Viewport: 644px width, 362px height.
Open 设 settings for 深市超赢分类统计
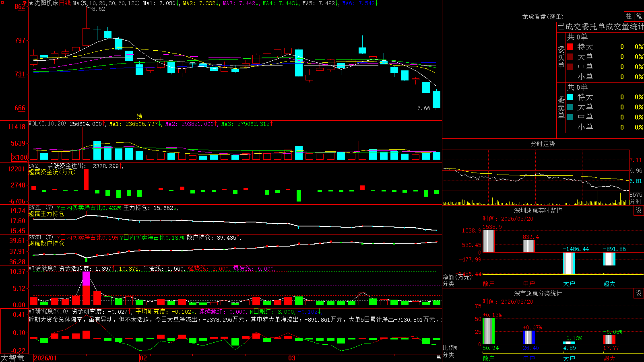click(639, 293)
